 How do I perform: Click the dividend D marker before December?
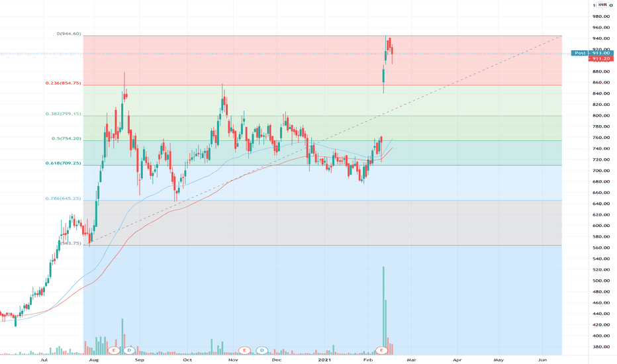pyautogui.click(x=261, y=350)
